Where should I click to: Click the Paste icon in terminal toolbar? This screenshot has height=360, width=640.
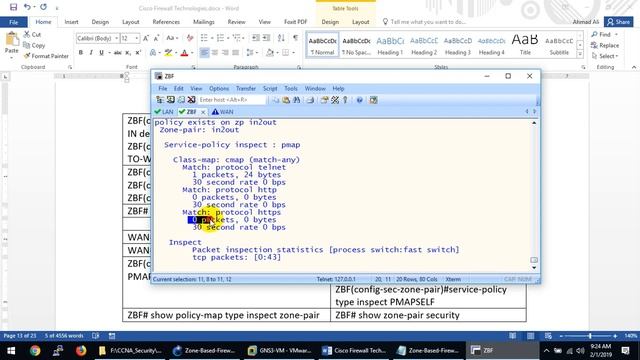point(286,100)
